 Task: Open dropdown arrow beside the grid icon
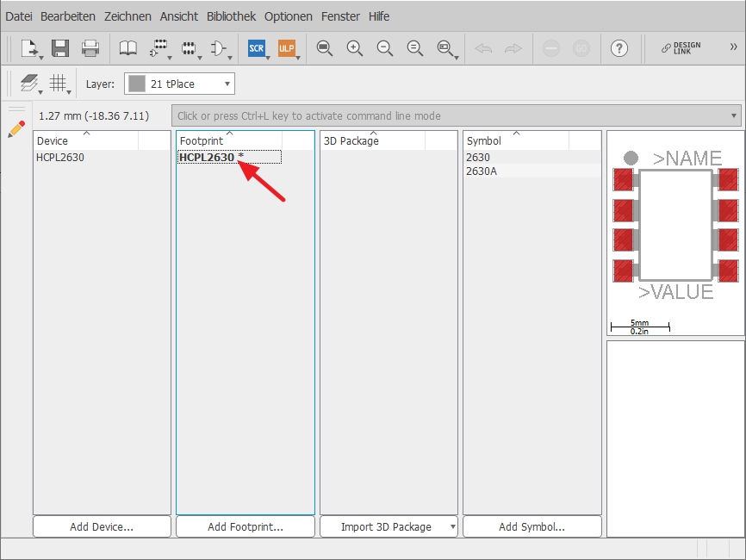(x=70, y=92)
